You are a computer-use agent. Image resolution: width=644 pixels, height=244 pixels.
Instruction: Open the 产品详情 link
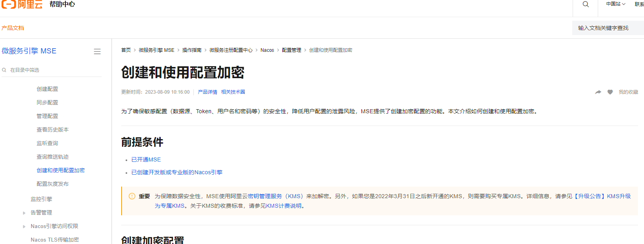(207, 92)
